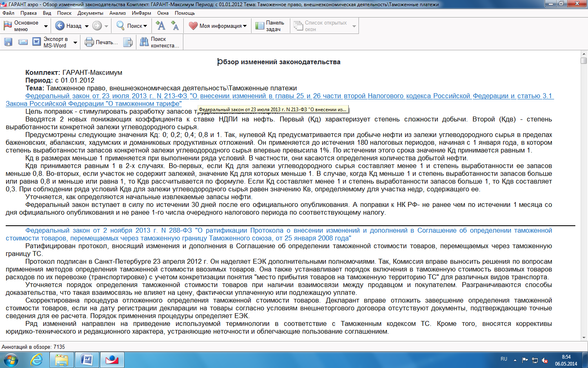Click the vertical scrollbar up arrow

pyautogui.click(x=584, y=54)
